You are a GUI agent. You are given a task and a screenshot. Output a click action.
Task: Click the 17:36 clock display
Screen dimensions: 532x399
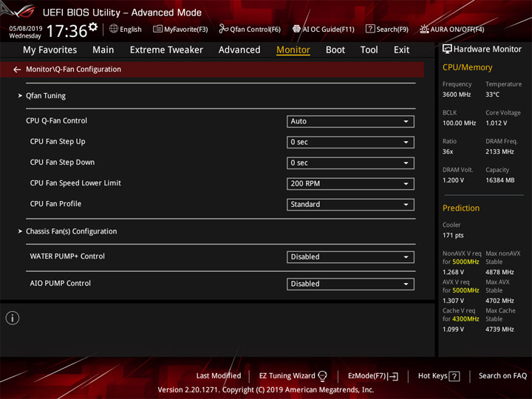[66, 31]
